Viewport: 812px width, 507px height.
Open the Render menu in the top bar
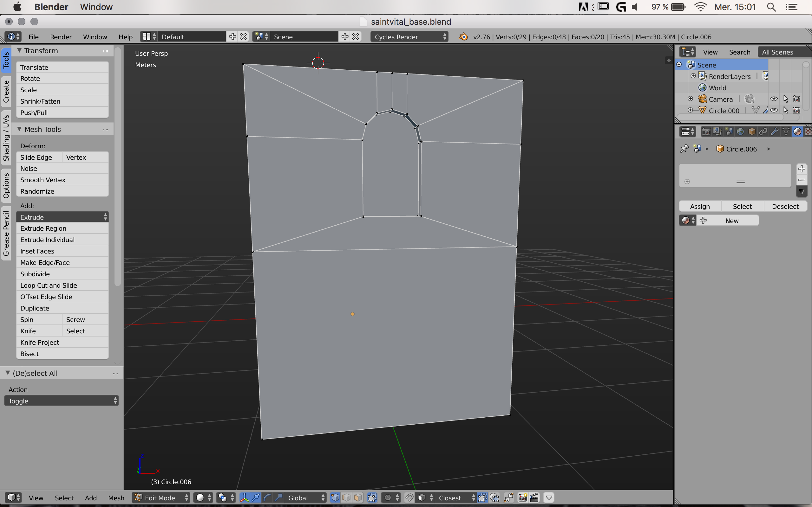coord(61,36)
